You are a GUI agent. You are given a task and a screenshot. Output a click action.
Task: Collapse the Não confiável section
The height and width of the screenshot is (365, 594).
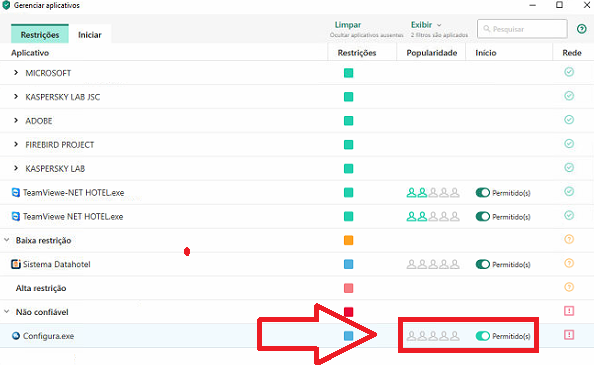tap(6, 312)
